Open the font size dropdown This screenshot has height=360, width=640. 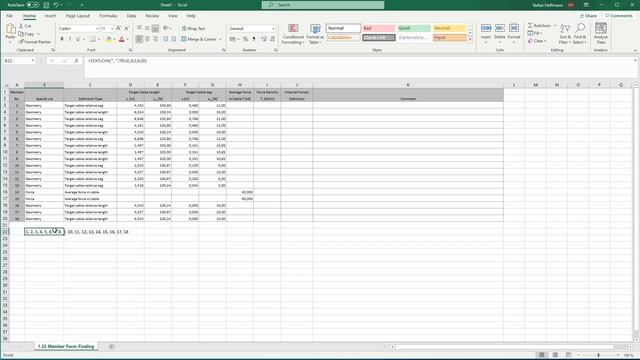[x=112, y=29]
